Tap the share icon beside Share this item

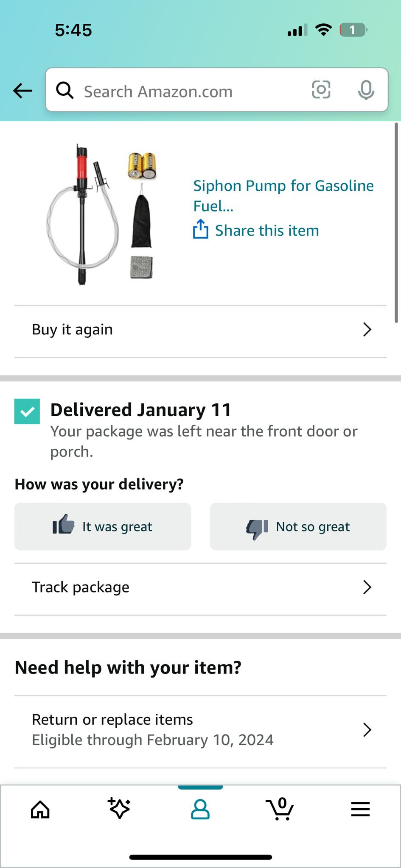coord(200,230)
